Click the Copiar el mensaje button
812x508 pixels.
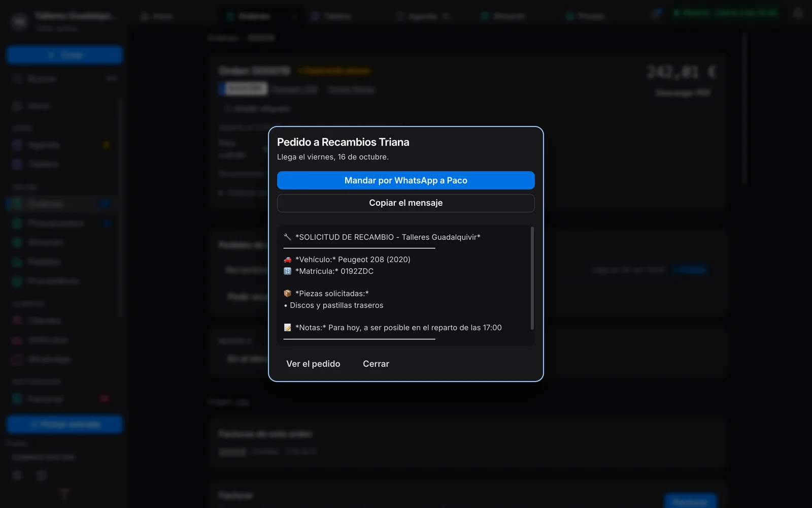[405, 203]
